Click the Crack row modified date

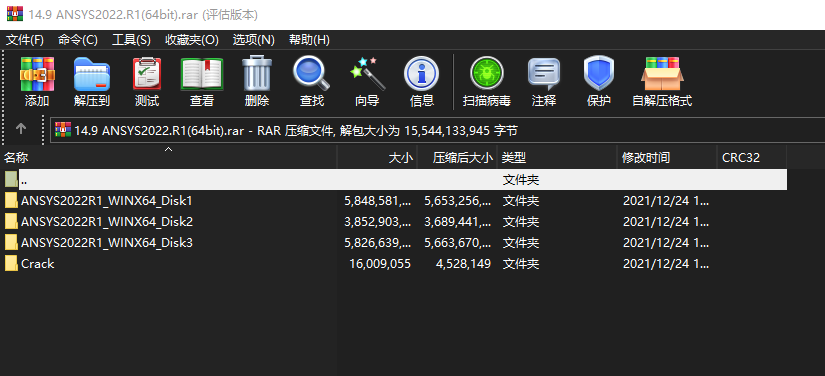pyautogui.click(x=666, y=263)
